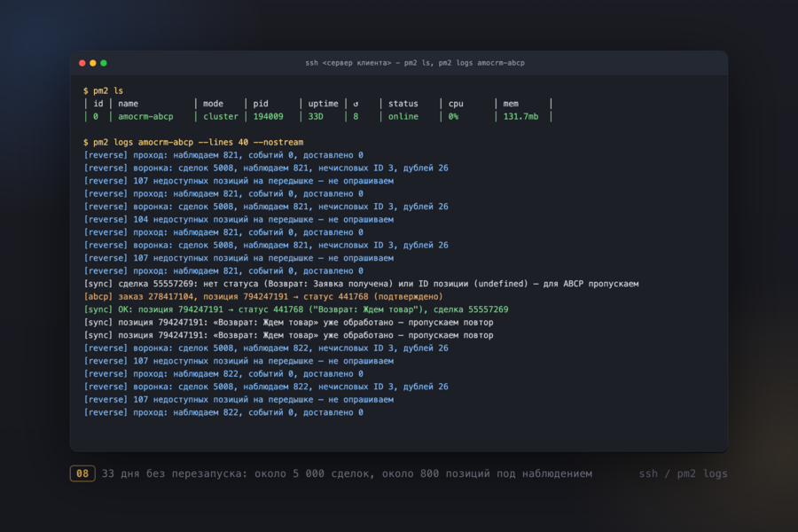The width and height of the screenshot is (798, 532).
Task: Click the restart-count ↺ column header icon
Action: click(356, 104)
